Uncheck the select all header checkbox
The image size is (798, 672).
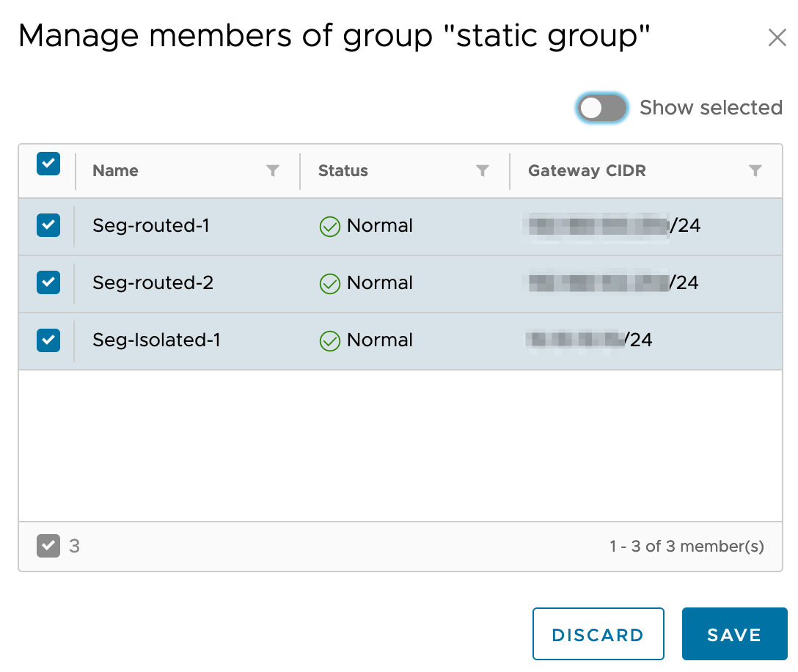(48, 164)
